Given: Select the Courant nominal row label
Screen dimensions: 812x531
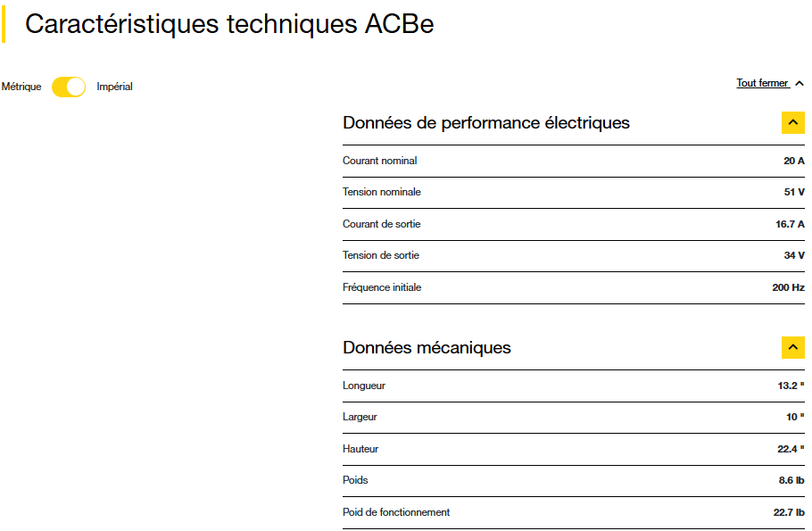Looking at the screenshot, I should (x=379, y=161).
